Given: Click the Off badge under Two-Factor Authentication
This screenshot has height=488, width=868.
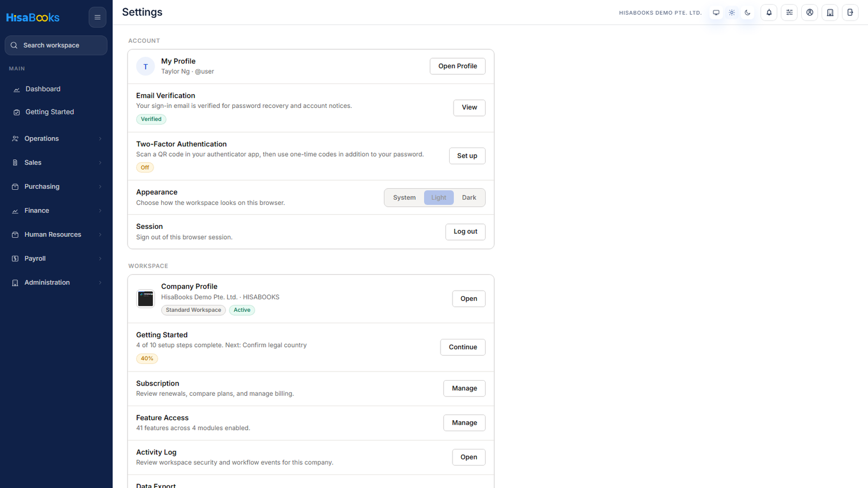Looking at the screenshot, I should 145,168.
